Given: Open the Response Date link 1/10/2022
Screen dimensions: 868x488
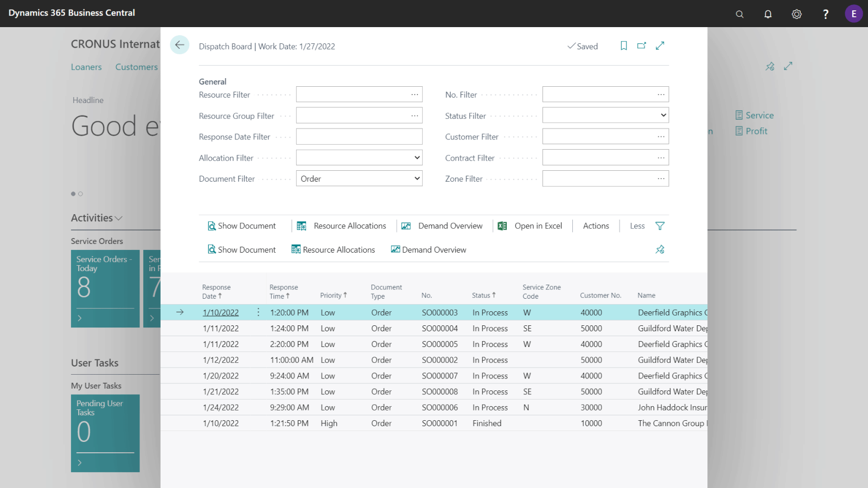Looking at the screenshot, I should tap(220, 312).
